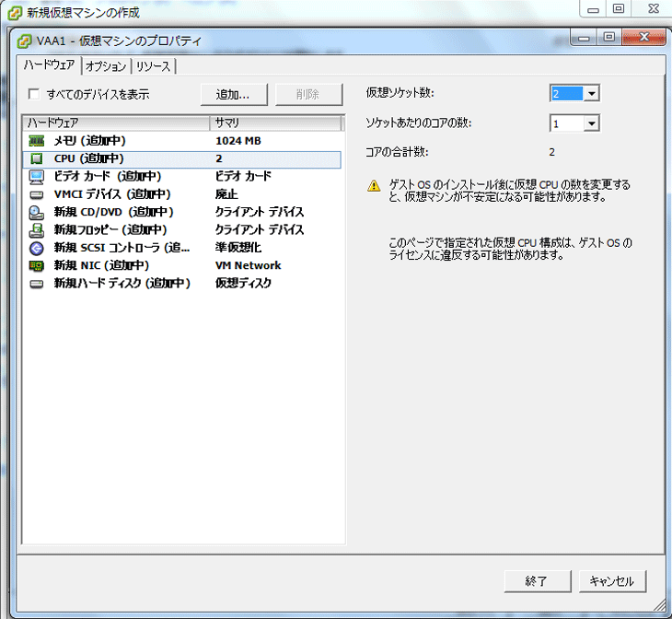Close the VAA1 properties window
The image size is (672, 619).
click(x=643, y=38)
